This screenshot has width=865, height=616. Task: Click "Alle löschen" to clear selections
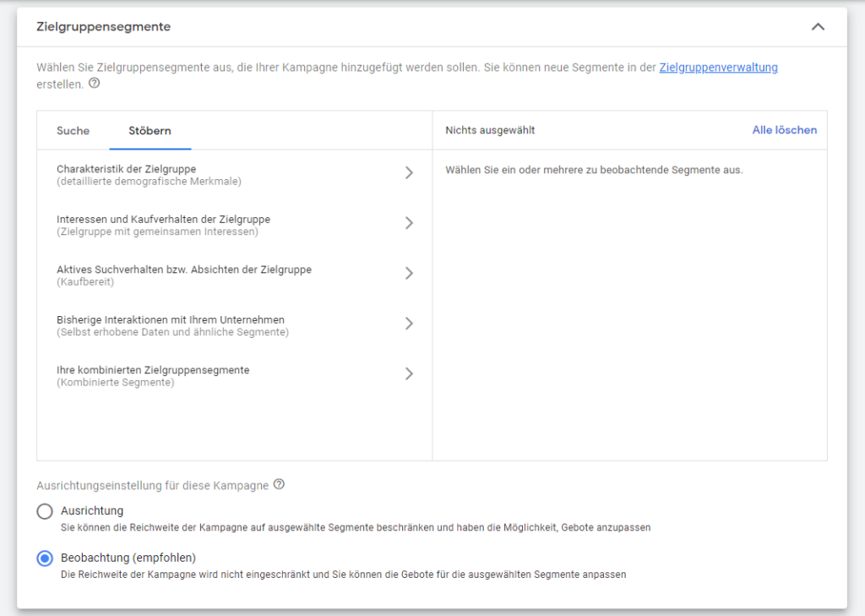tap(785, 129)
